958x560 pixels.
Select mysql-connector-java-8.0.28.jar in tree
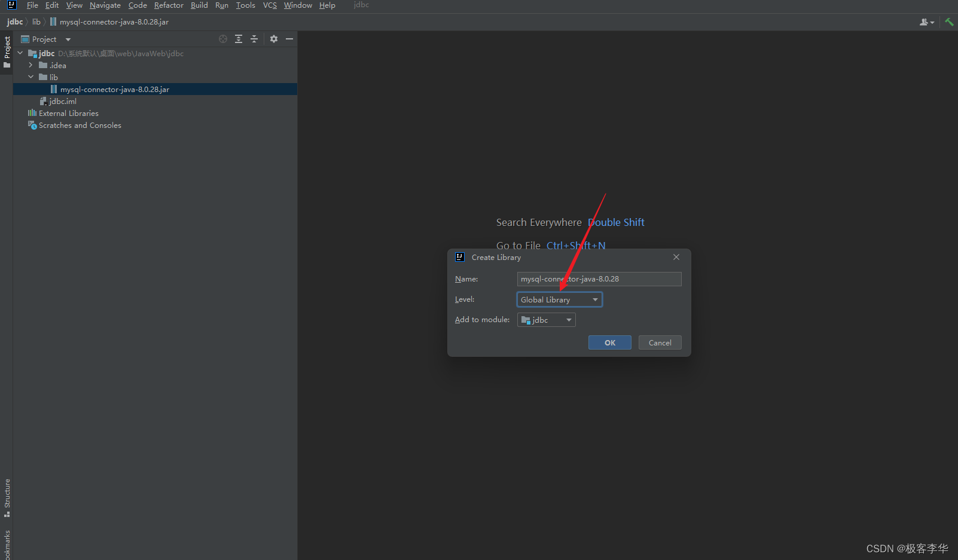[x=155, y=89]
